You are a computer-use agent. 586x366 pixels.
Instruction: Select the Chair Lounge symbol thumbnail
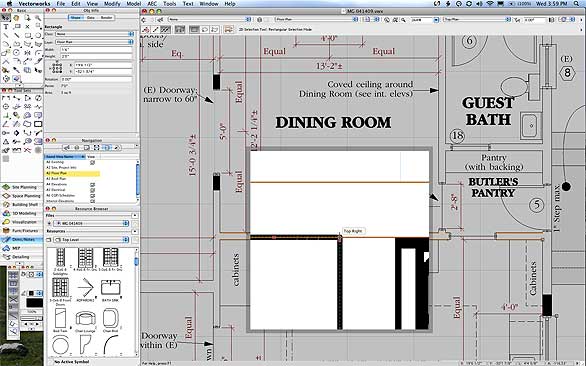(x=86, y=319)
